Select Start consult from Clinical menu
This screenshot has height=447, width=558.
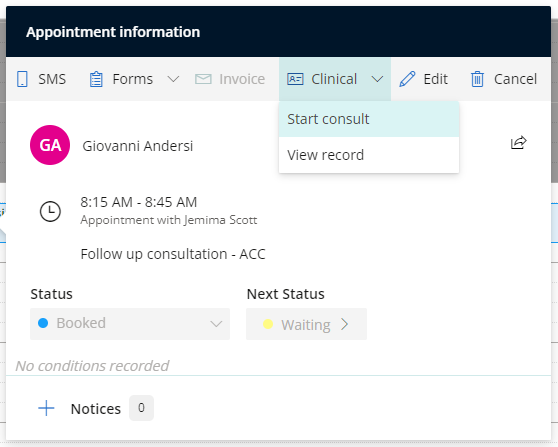369,119
